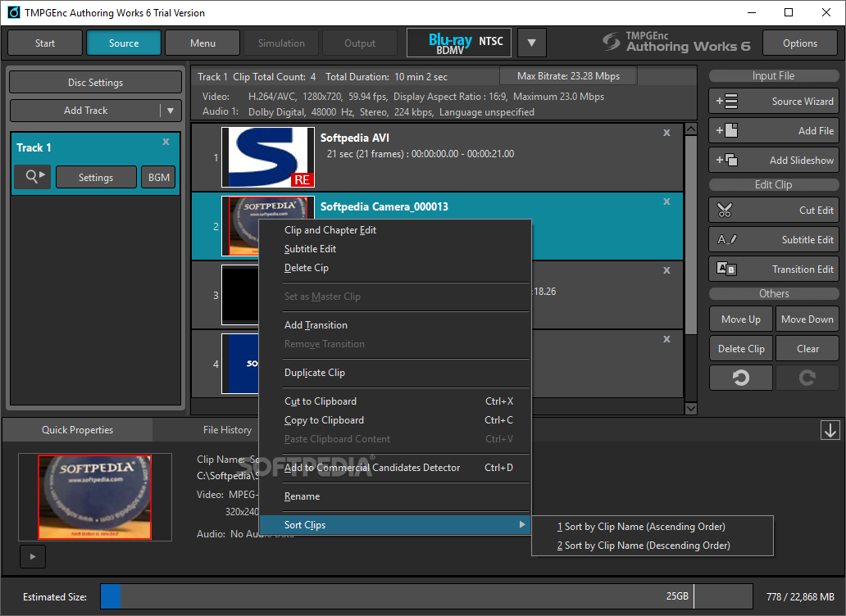Select clip 3 black thumbnail
The image size is (846, 616).
tap(240, 294)
